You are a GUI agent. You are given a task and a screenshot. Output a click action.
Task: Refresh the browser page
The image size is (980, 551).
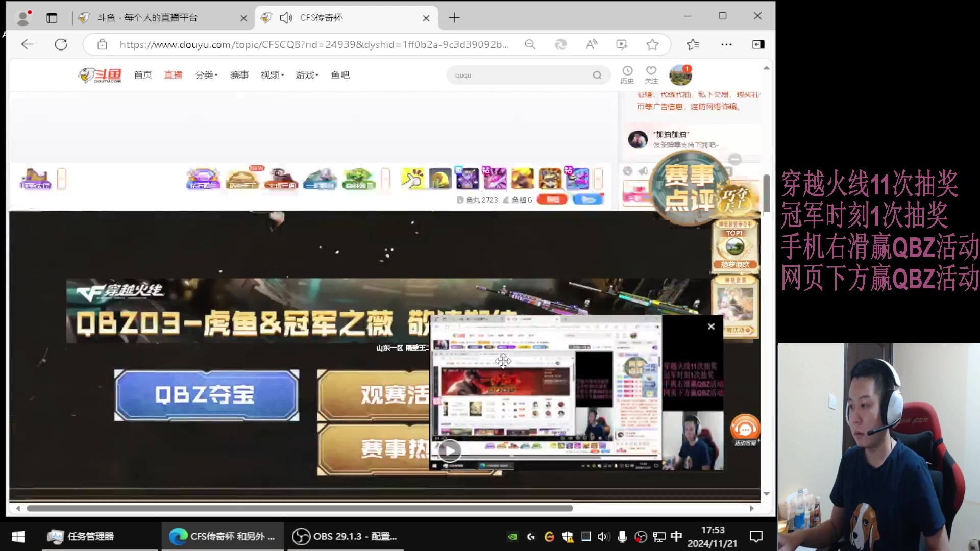(x=61, y=44)
